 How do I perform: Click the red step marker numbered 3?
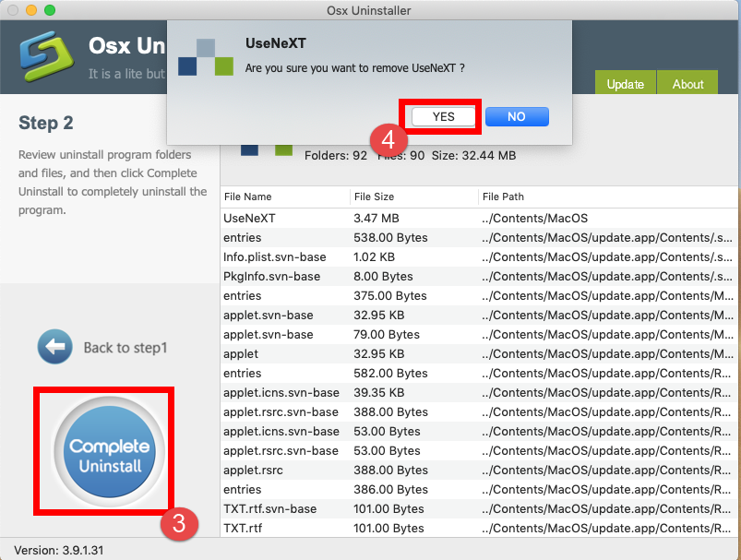tap(180, 524)
